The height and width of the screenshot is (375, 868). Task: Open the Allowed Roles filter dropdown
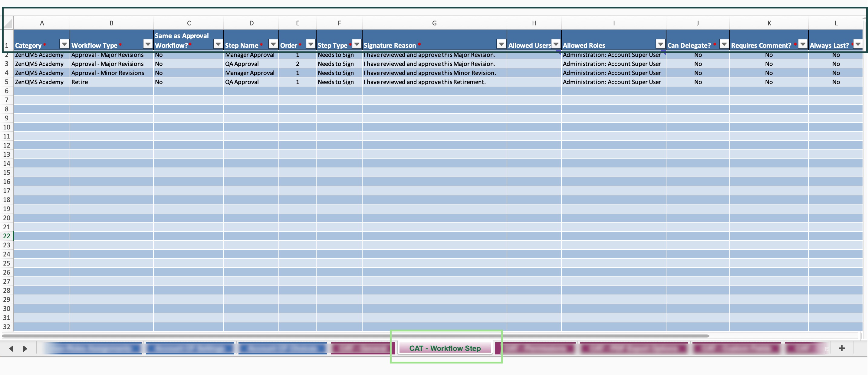(660, 44)
